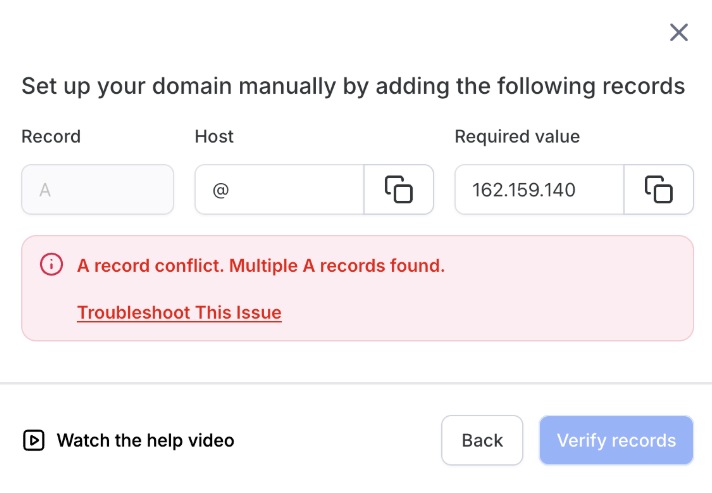Click the info icon in the error alert
Viewport: 712px width, 493px height.
coord(51,265)
